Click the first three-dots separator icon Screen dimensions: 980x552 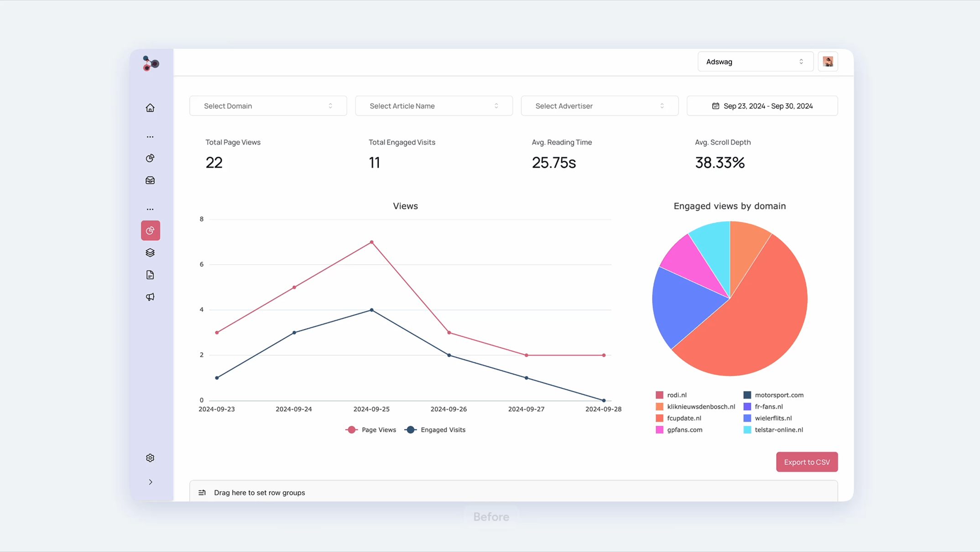[x=150, y=137]
